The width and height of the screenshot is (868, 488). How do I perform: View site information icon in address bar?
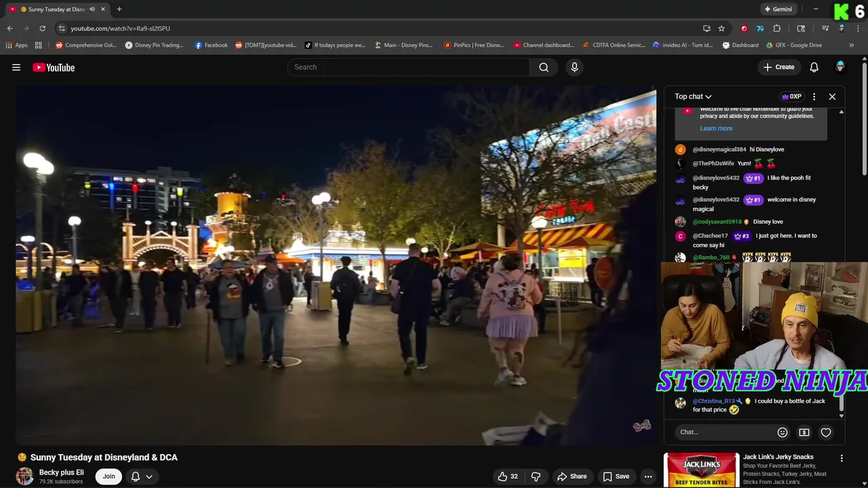tap(62, 28)
